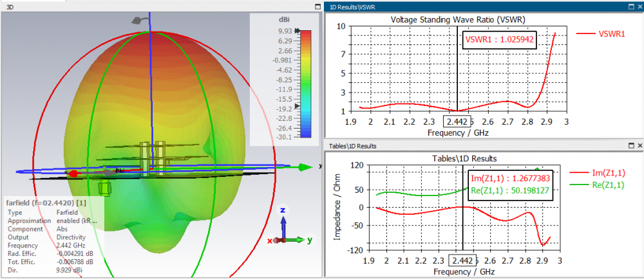Click the Component Abs value in info box
This screenshot has width=644, height=279.
pyautogui.click(x=61, y=229)
